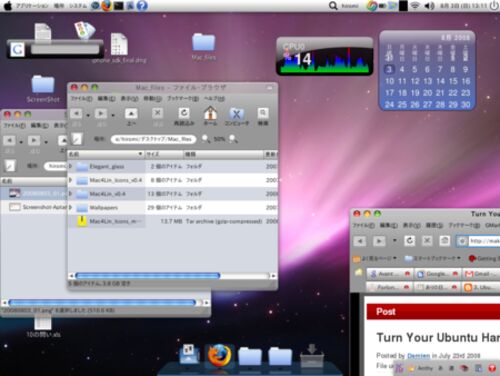This screenshot has width=500, height=376.
Task: Go forward in the Firefox window
Action: (x=379, y=241)
